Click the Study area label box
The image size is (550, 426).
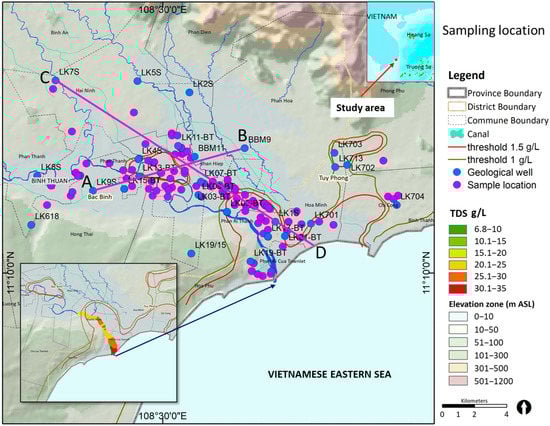(362, 108)
